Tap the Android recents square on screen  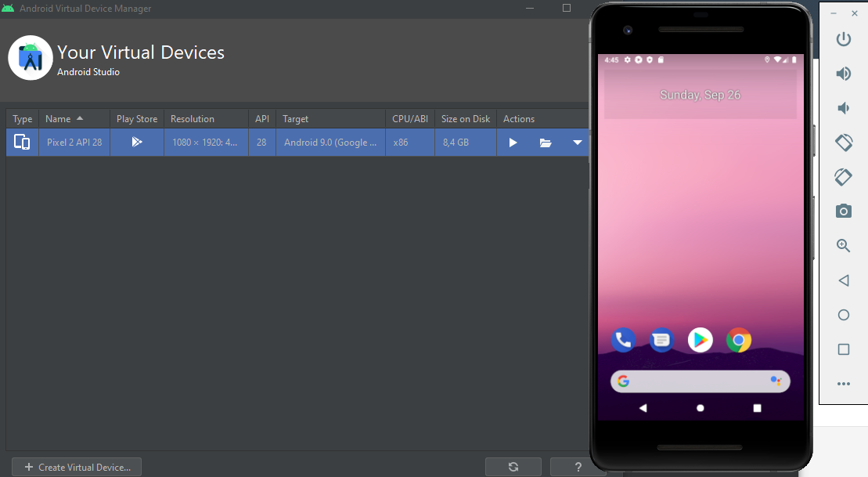coord(758,408)
